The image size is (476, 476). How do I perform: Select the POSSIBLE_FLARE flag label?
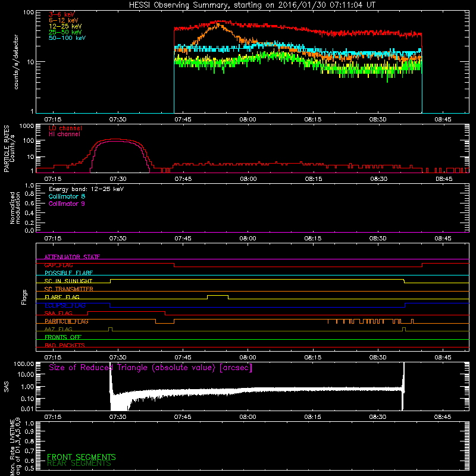click(68, 273)
